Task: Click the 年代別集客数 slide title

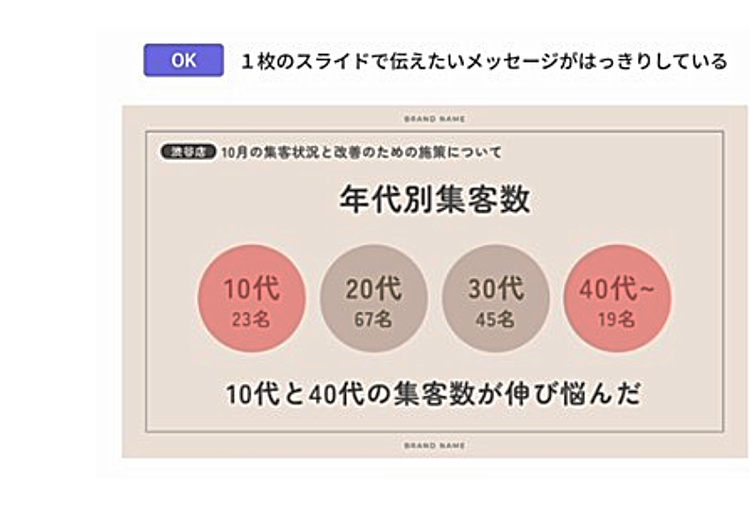Action: (x=434, y=200)
